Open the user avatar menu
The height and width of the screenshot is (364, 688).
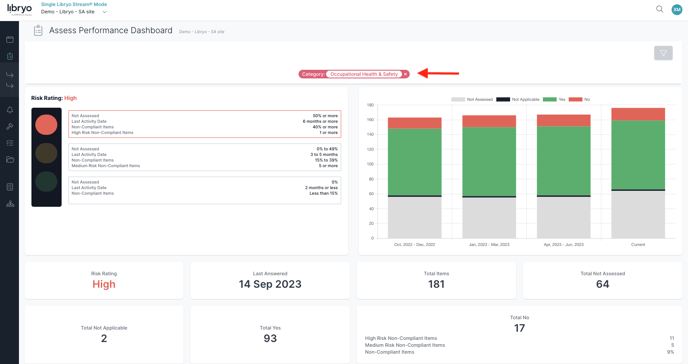point(677,9)
